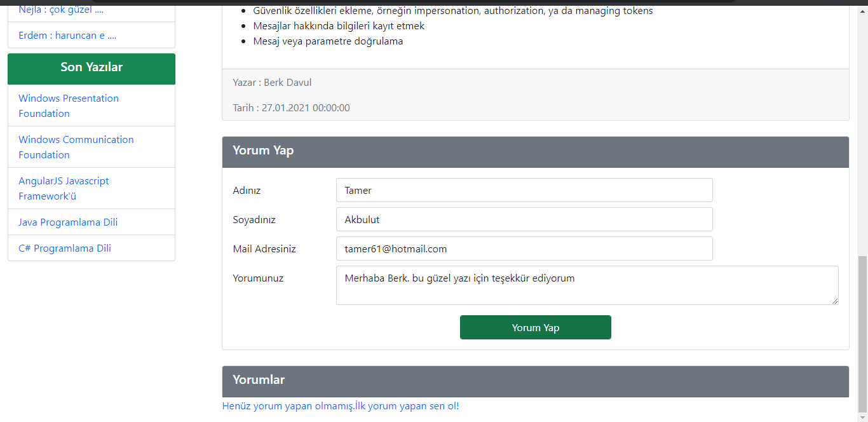Click the Son Yazılar header
The height and width of the screenshot is (422, 868).
(92, 68)
